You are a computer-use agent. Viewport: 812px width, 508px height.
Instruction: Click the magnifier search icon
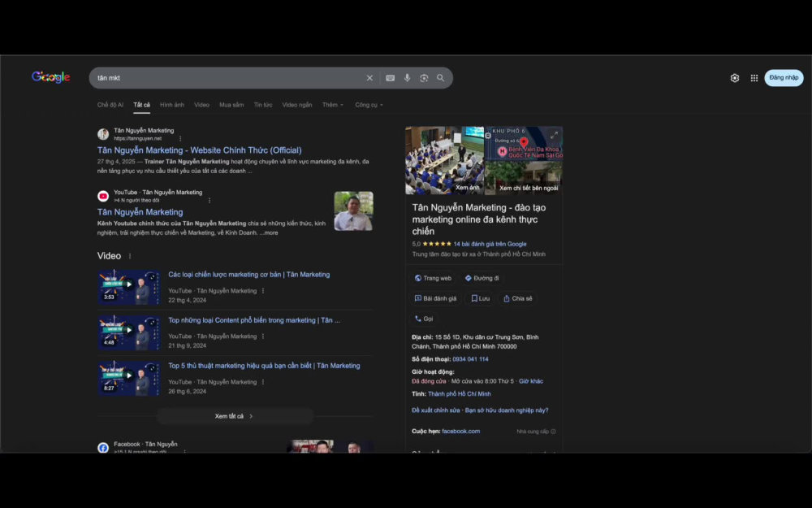point(440,78)
